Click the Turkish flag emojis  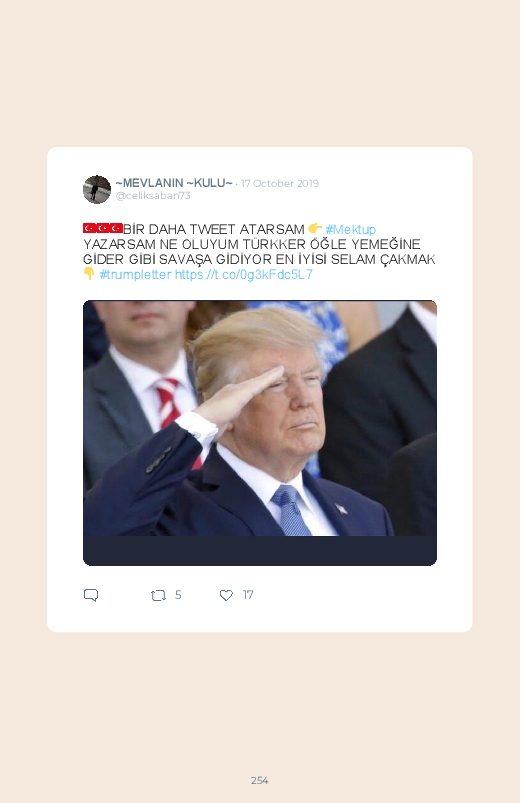[102, 228]
